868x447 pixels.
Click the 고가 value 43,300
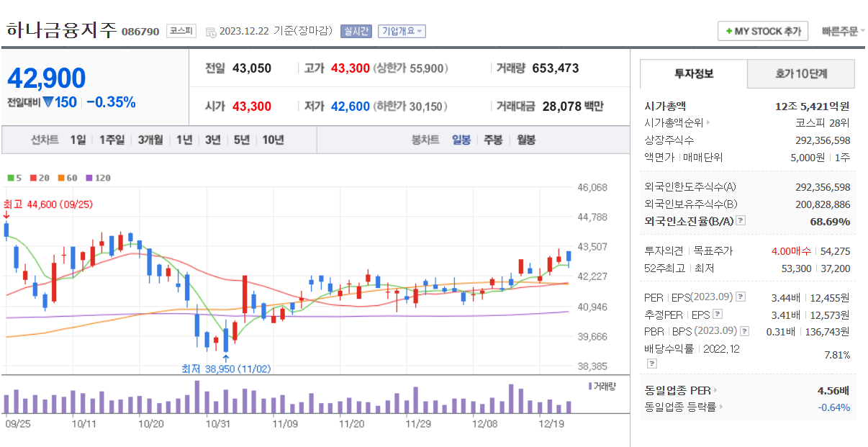(351, 68)
